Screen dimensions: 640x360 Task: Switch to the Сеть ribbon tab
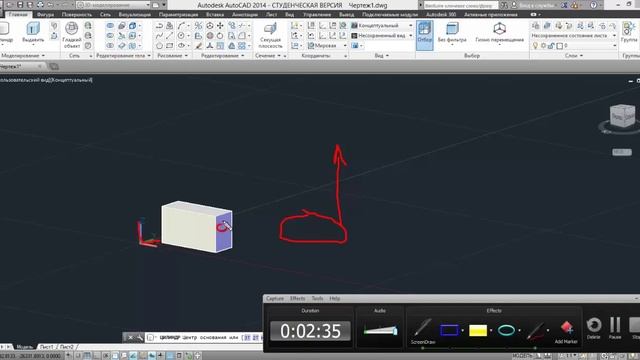click(x=105, y=14)
